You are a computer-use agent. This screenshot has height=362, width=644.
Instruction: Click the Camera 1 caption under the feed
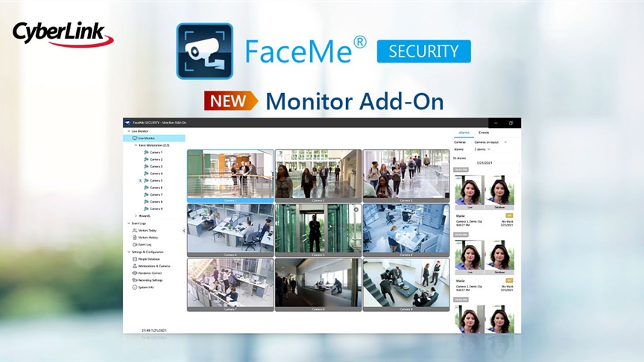pos(230,200)
